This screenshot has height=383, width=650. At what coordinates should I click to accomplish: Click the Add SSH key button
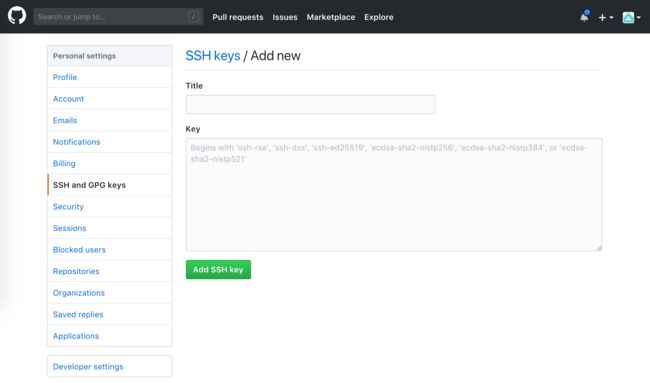point(218,269)
